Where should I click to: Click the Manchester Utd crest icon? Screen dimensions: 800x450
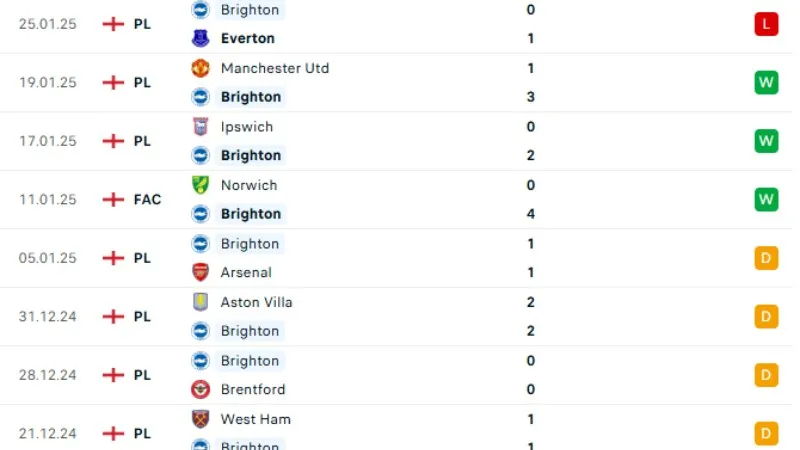coord(200,68)
